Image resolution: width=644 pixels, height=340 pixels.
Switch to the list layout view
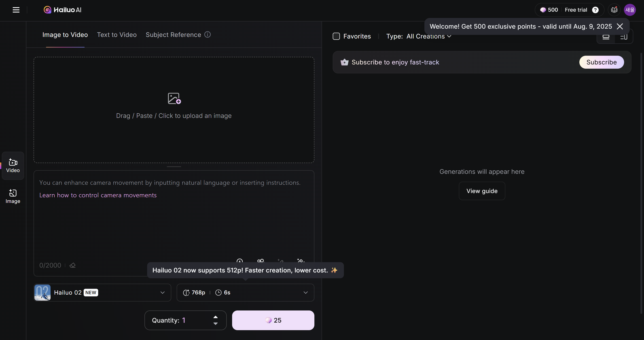coord(624,37)
